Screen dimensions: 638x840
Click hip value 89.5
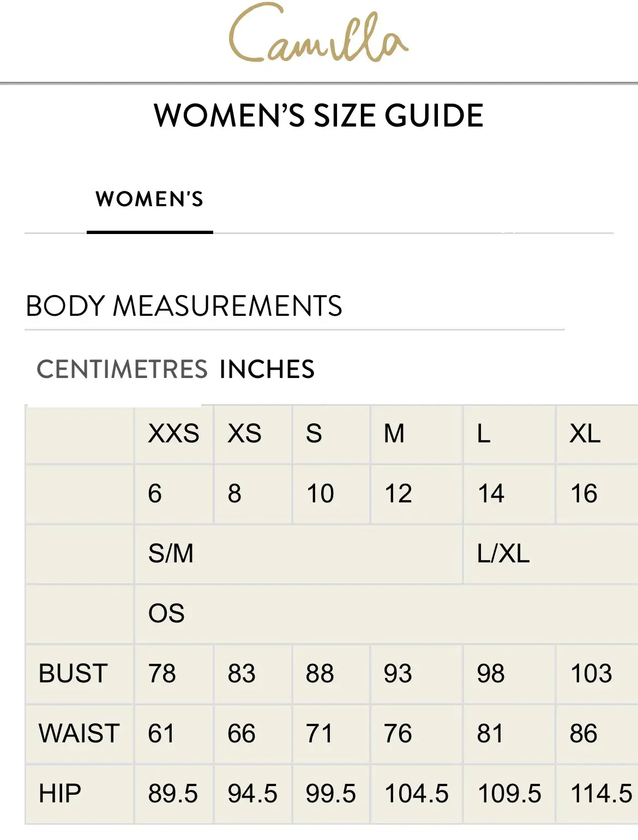173,794
